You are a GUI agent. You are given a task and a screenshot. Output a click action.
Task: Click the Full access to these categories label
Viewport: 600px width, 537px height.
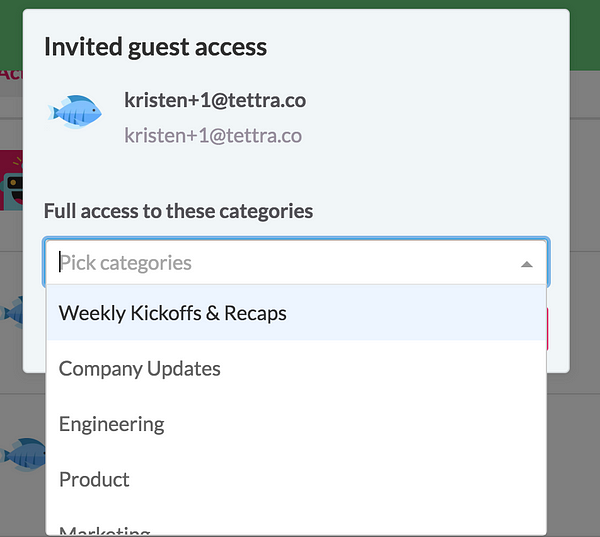pyautogui.click(x=178, y=211)
